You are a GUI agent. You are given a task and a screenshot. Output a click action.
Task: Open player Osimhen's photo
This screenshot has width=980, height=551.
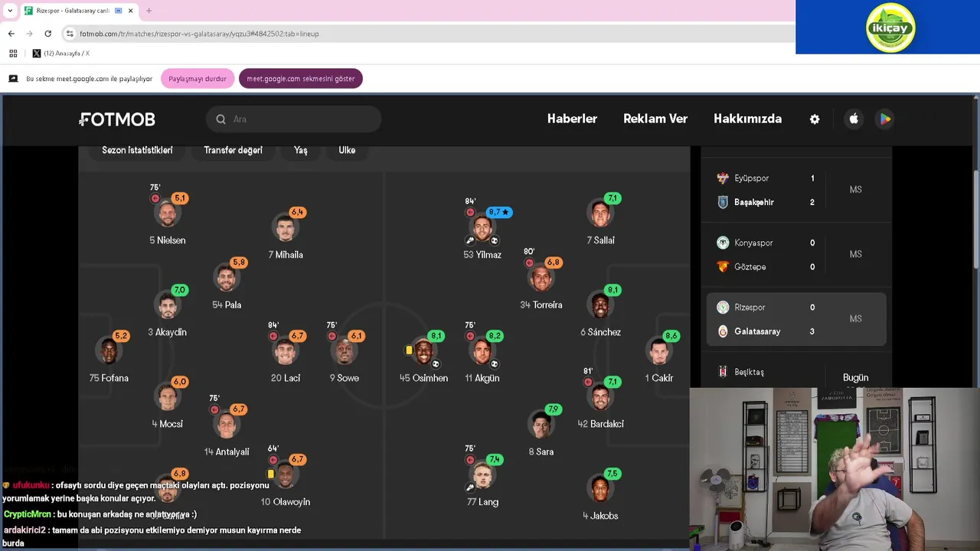[x=423, y=351]
